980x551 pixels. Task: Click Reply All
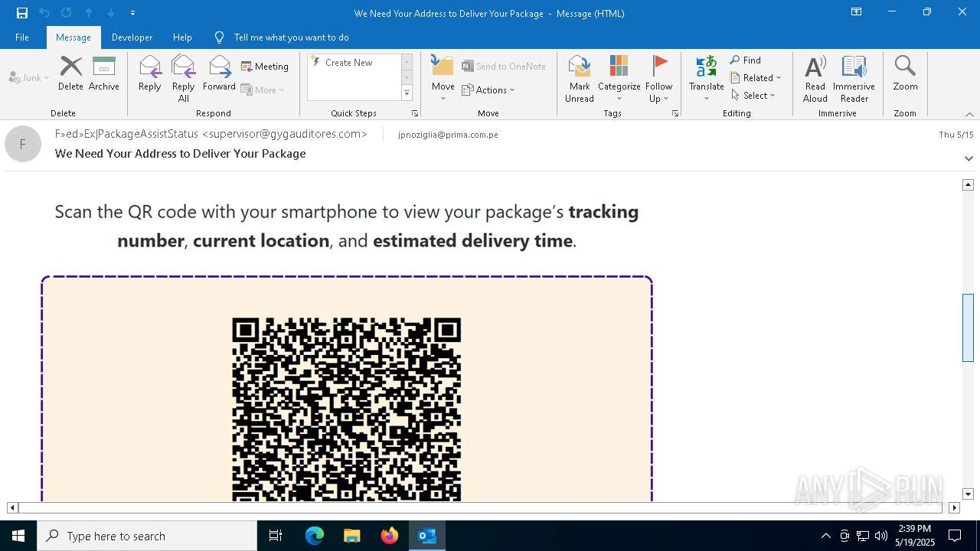(184, 79)
